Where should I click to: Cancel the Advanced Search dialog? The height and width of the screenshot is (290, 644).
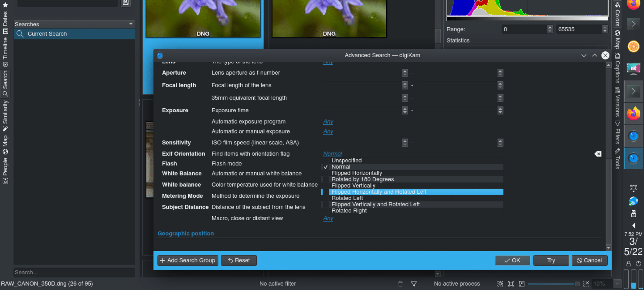point(590,260)
